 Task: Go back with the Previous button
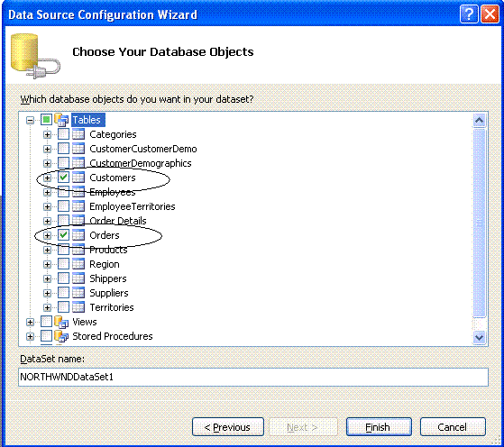point(228,427)
